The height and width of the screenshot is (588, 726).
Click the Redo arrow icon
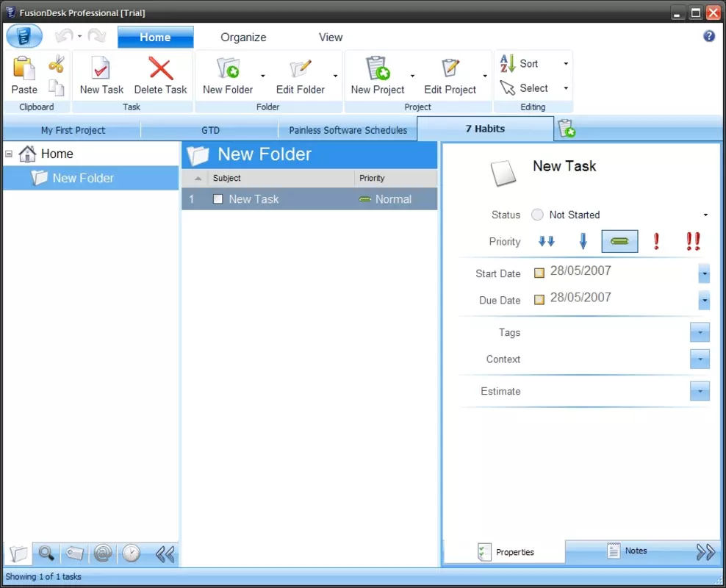97,36
